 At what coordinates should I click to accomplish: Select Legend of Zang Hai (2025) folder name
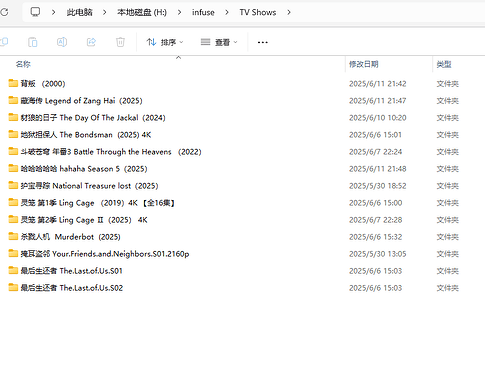(82, 100)
